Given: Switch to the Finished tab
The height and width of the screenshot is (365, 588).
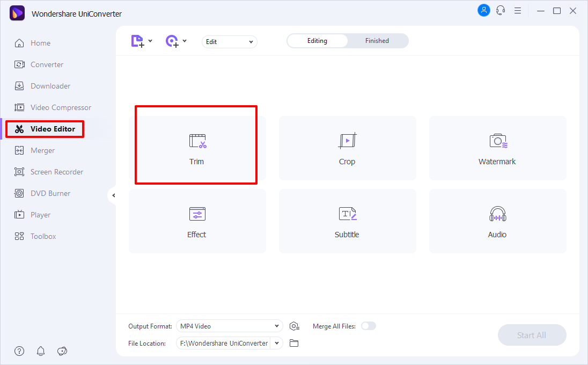Looking at the screenshot, I should [x=377, y=41].
